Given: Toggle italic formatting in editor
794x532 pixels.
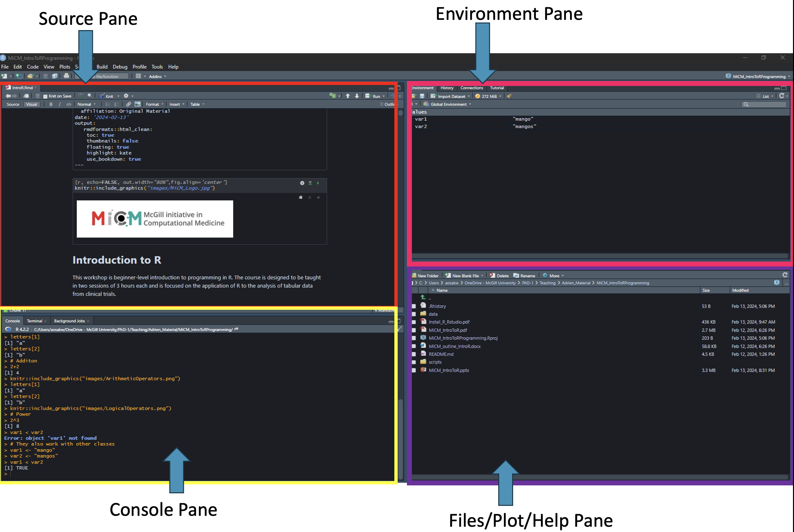Looking at the screenshot, I should point(60,104).
